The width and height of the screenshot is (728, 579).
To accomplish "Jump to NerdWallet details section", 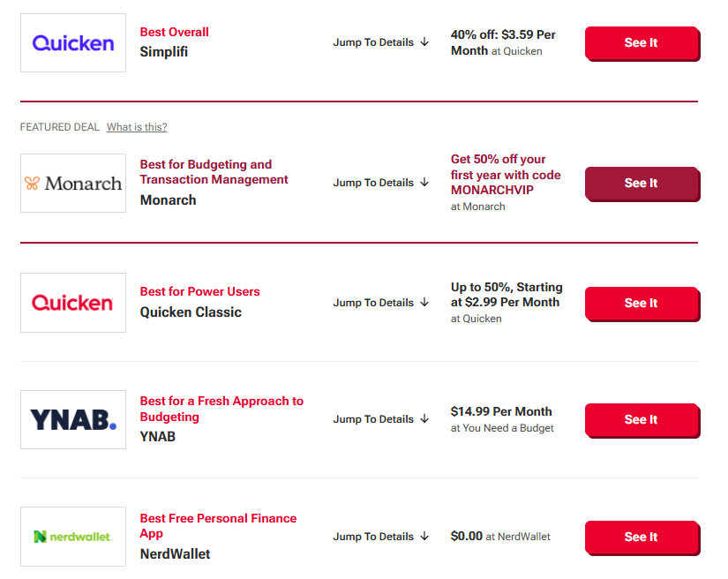I will tap(381, 537).
